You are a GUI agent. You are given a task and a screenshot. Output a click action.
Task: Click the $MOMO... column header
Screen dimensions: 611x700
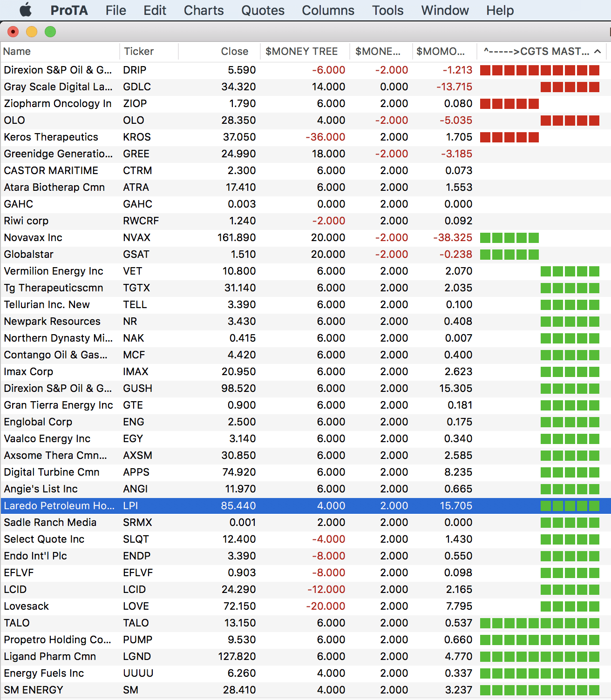[x=445, y=51]
